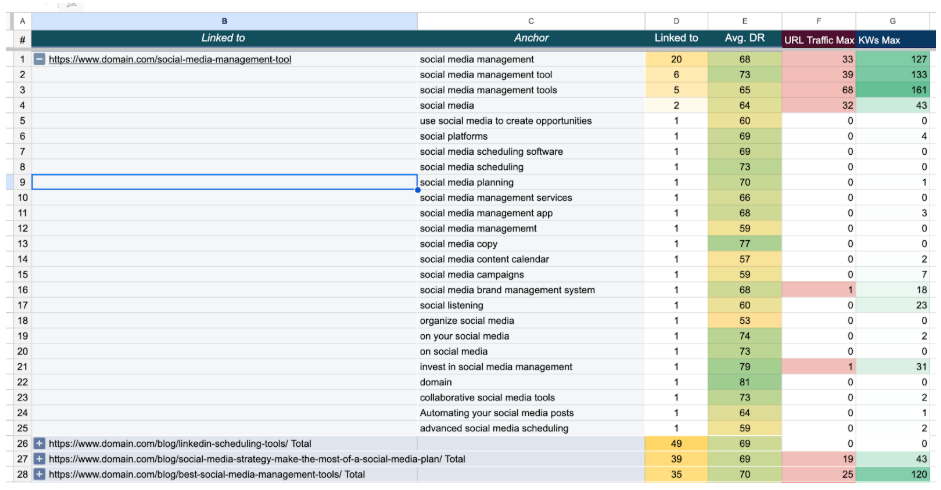
Task: Select column B header
Action: pyautogui.click(x=224, y=21)
